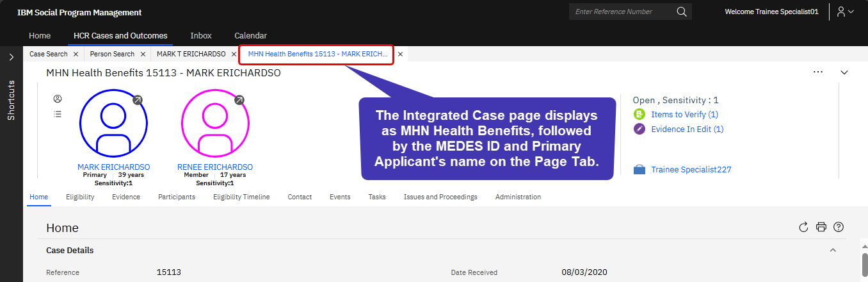Click Reference value 15113
The height and width of the screenshot is (282, 868).
pyautogui.click(x=169, y=272)
